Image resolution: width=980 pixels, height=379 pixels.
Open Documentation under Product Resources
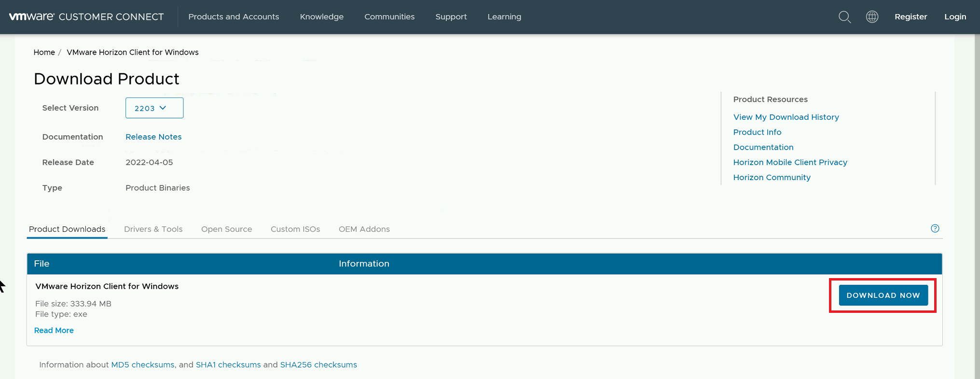tap(763, 147)
